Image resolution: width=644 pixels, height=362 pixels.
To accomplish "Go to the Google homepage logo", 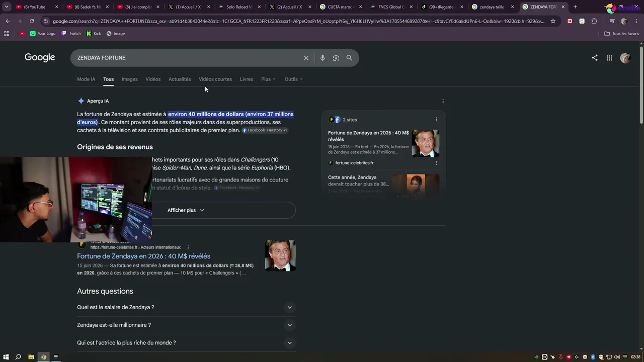I will (40, 57).
